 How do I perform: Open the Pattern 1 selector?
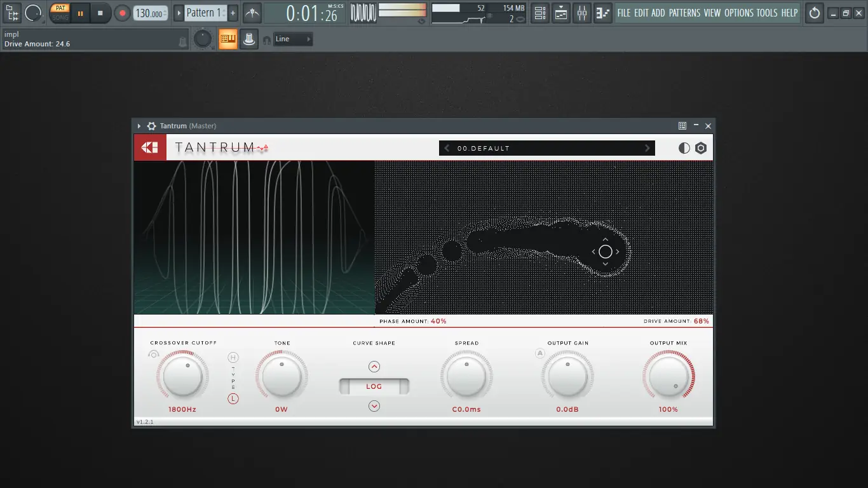tap(205, 13)
